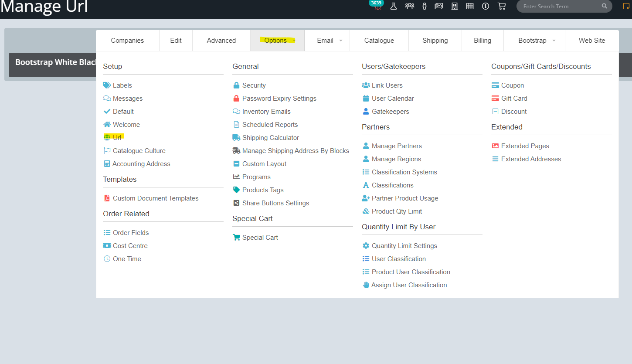Click the single person icon in top bar
632x364 pixels.
tap(424, 6)
